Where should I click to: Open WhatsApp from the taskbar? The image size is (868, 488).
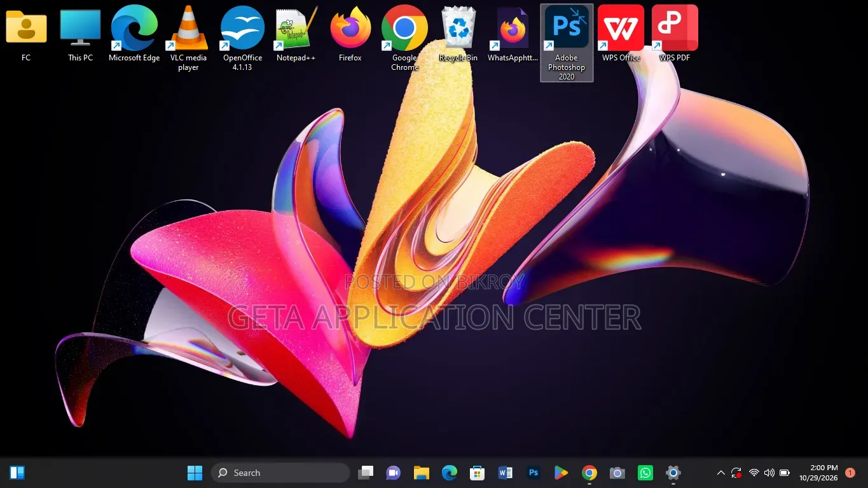(645, 473)
